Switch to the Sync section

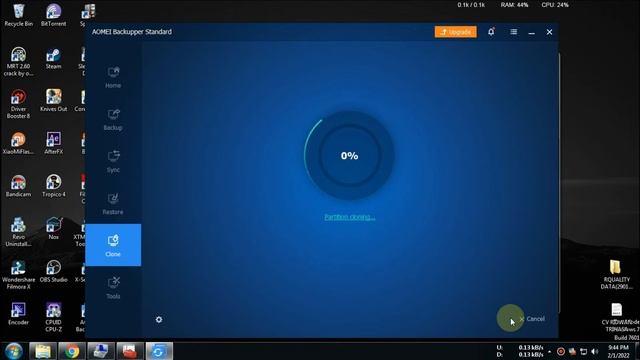point(113,162)
